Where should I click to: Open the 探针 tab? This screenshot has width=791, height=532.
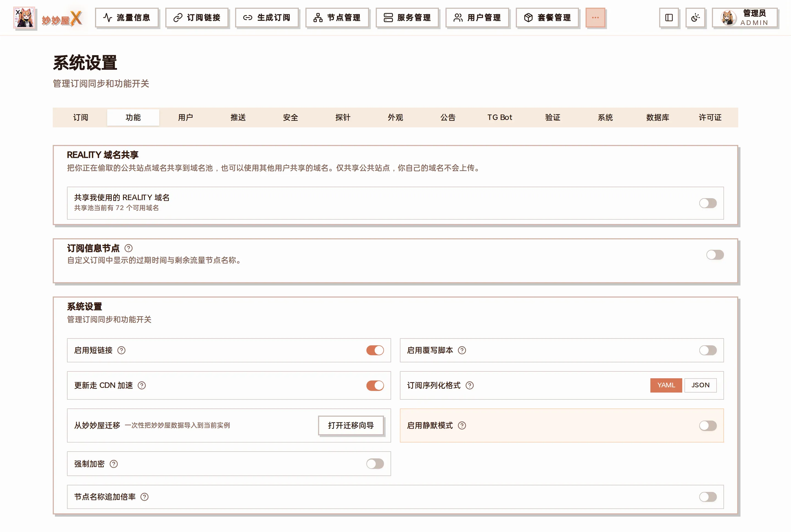point(343,117)
